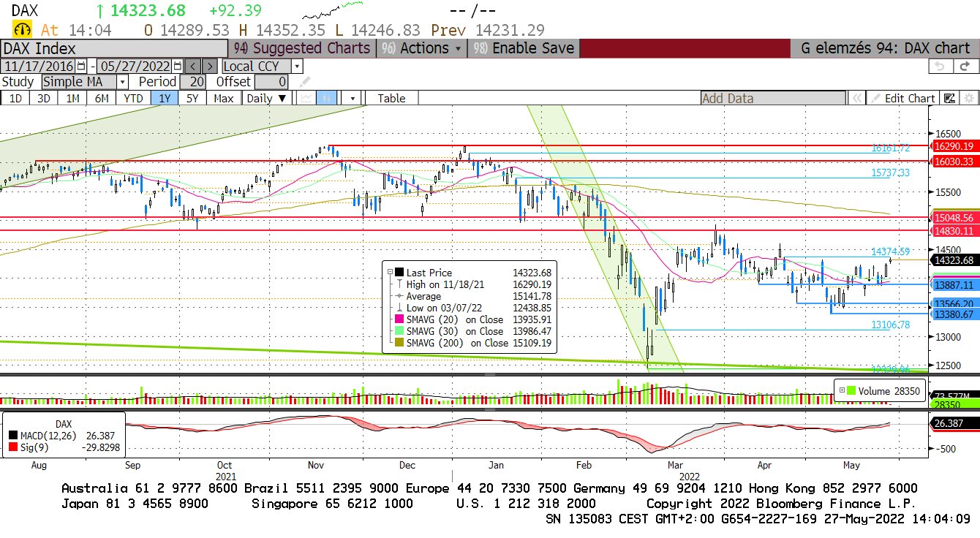
Task: Shift date range backward with left arrow
Action: [x=192, y=66]
